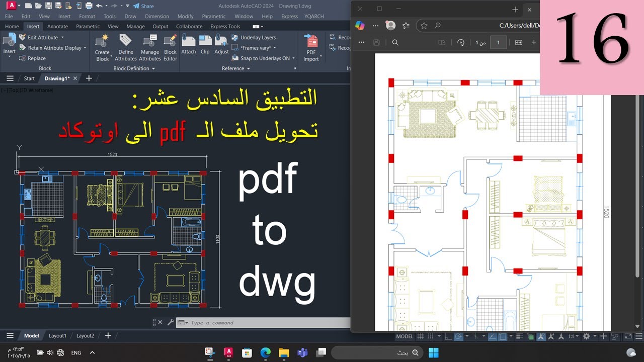
Task: Click the Save icon in AutoCAD toolbar
Action: click(48, 6)
